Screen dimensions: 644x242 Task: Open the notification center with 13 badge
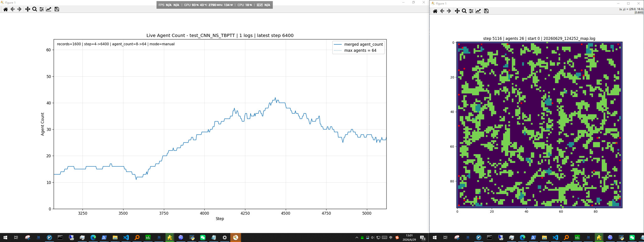(423, 238)
